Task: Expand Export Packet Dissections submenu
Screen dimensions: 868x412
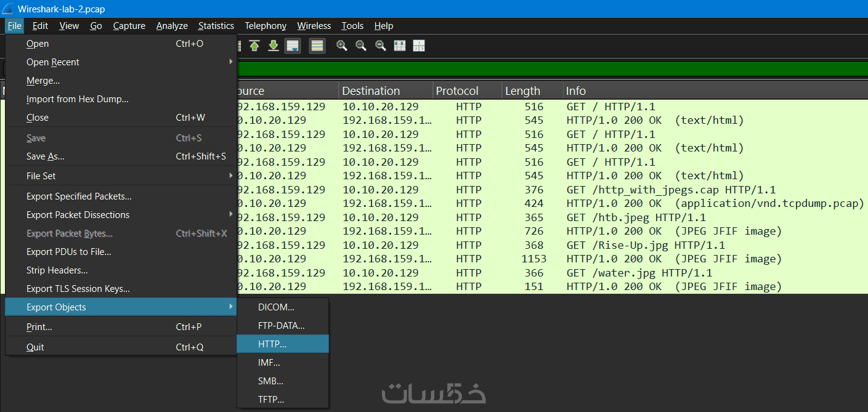Action: pos(121,215)
